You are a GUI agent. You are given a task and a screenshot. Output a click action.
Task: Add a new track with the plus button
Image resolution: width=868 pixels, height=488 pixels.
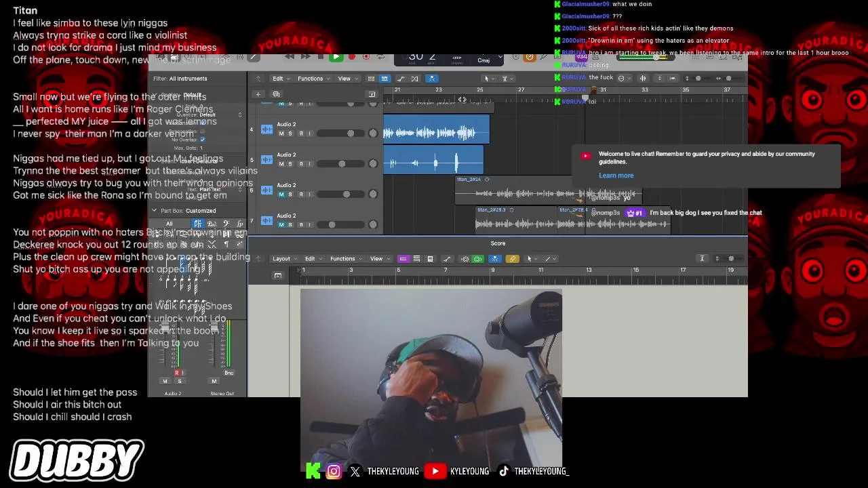pos(258,94)
